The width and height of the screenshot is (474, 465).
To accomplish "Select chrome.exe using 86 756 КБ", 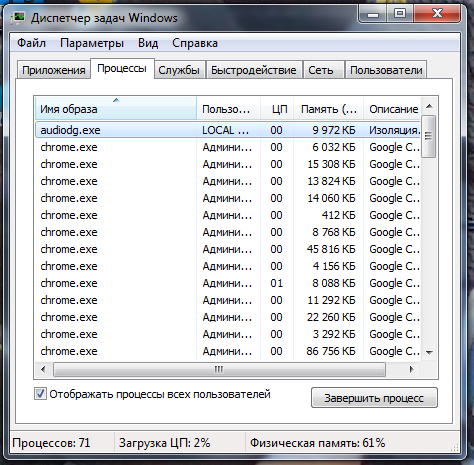I will coord(228,351).
